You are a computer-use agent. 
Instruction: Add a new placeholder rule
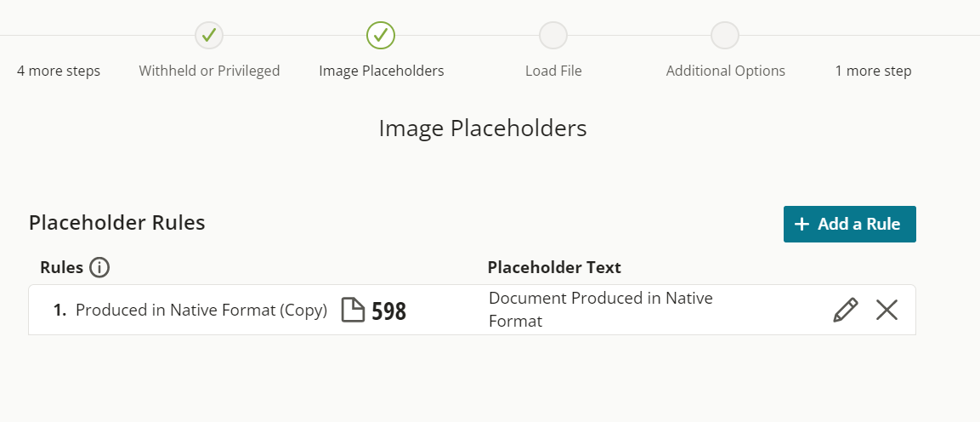coord(850,224)
